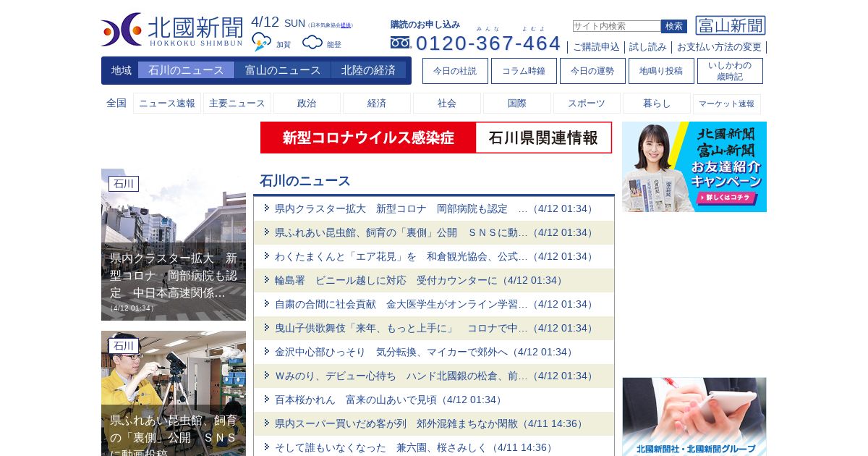Click the 能登 weather label

click(334, 45)
